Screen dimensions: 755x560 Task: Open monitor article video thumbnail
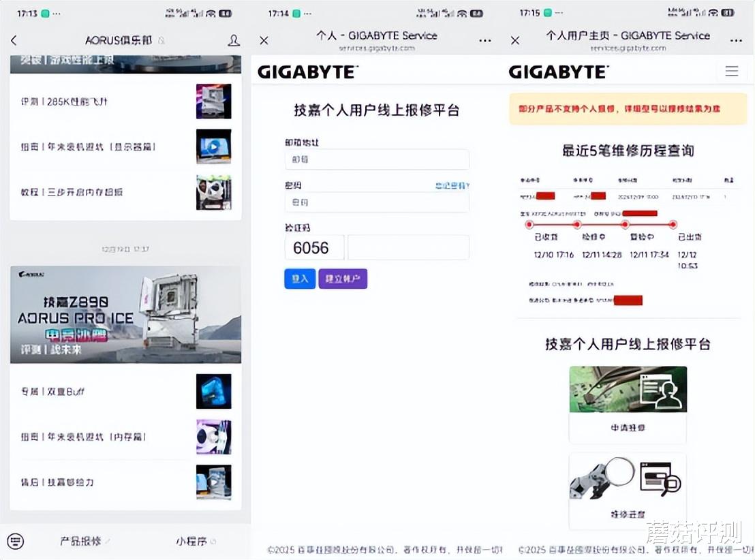214,146
